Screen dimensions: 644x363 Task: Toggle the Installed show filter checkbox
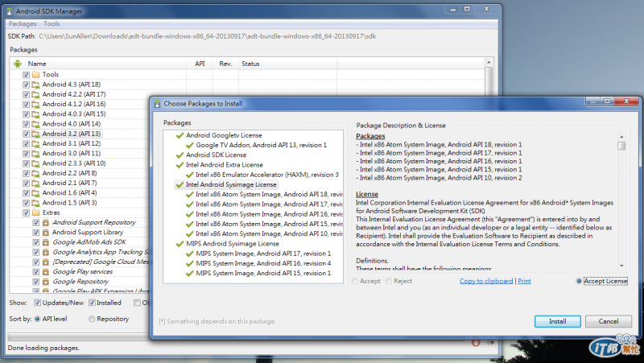(92, 303)
